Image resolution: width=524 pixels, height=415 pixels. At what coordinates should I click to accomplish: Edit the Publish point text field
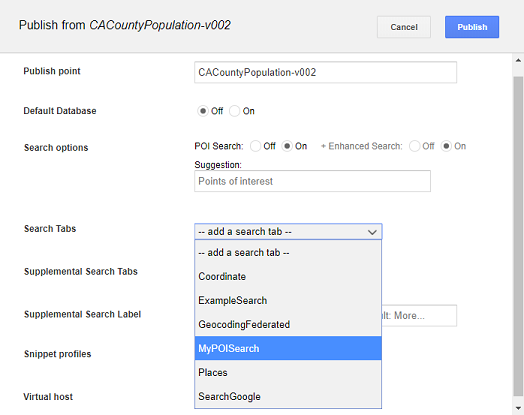click(x=325, y=72)
